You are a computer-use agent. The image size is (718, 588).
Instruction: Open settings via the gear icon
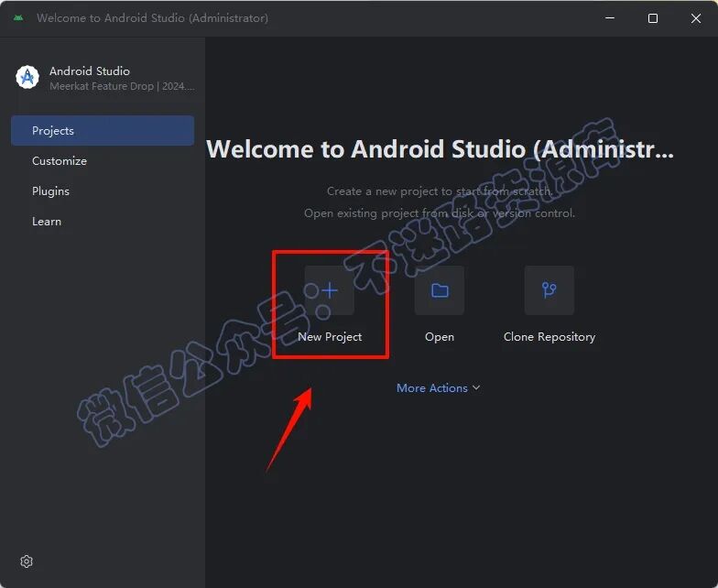click(x=27, y=561)
